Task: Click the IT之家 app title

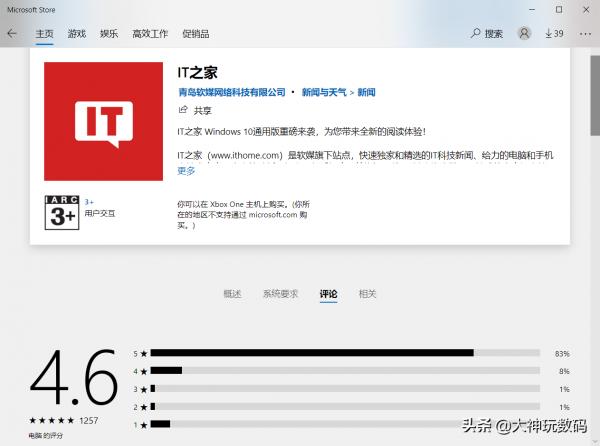Action: pos(197,73)
